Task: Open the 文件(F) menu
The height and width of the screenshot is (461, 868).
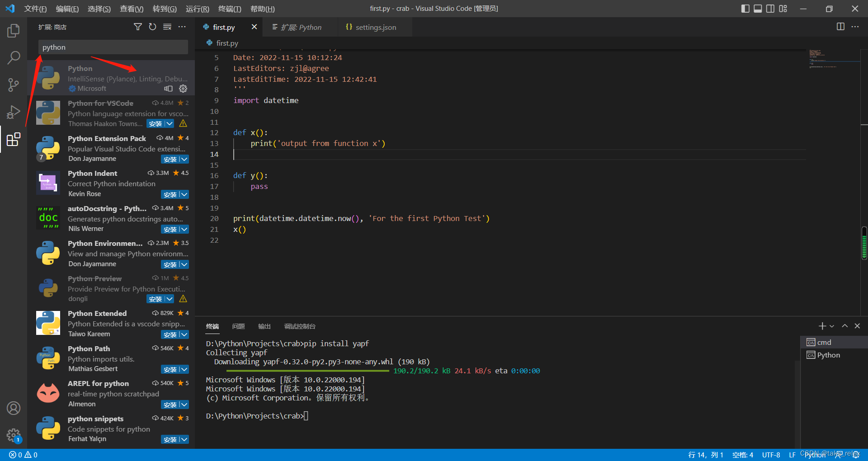Action: pos(35,9)
